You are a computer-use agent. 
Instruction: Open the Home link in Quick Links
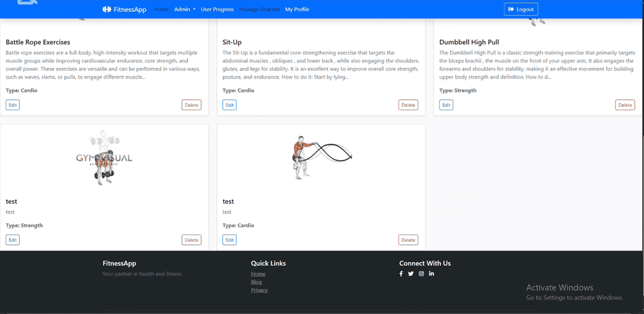coord(258,274)
